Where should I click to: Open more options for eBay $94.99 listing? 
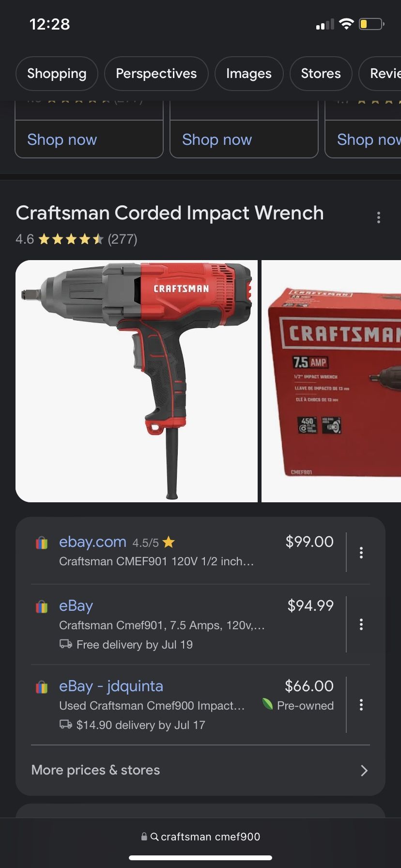pyautogui.click(x=361, y=624)
